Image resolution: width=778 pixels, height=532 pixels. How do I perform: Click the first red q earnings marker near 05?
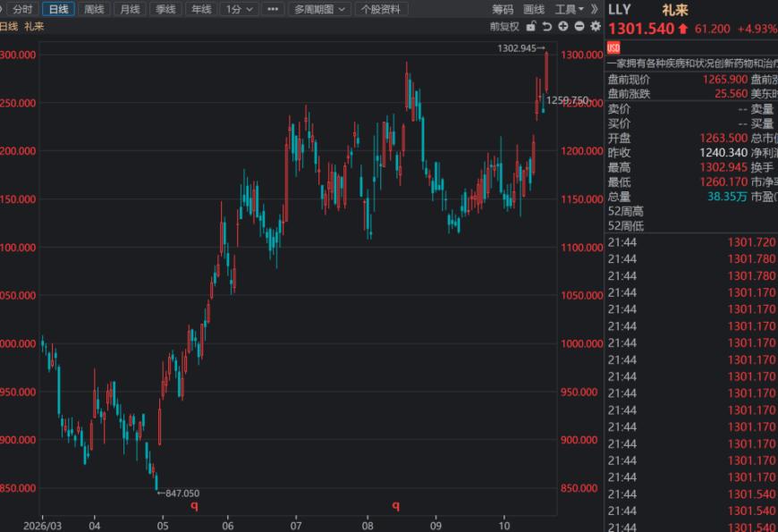pos(195,506)
